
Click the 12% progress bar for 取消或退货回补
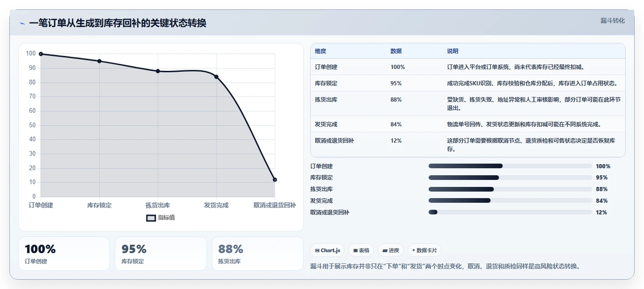tap(510, 212)
